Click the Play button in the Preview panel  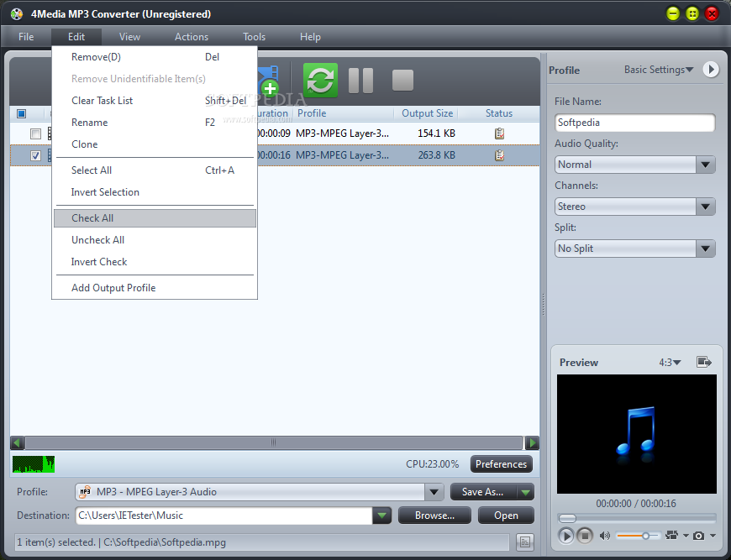pyautogui.click(x=565, y=536)
